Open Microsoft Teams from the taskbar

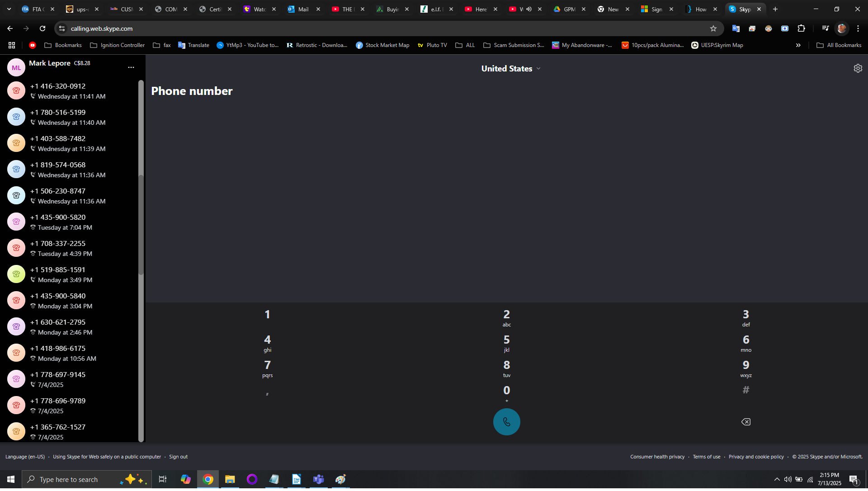tap(318, 479)
